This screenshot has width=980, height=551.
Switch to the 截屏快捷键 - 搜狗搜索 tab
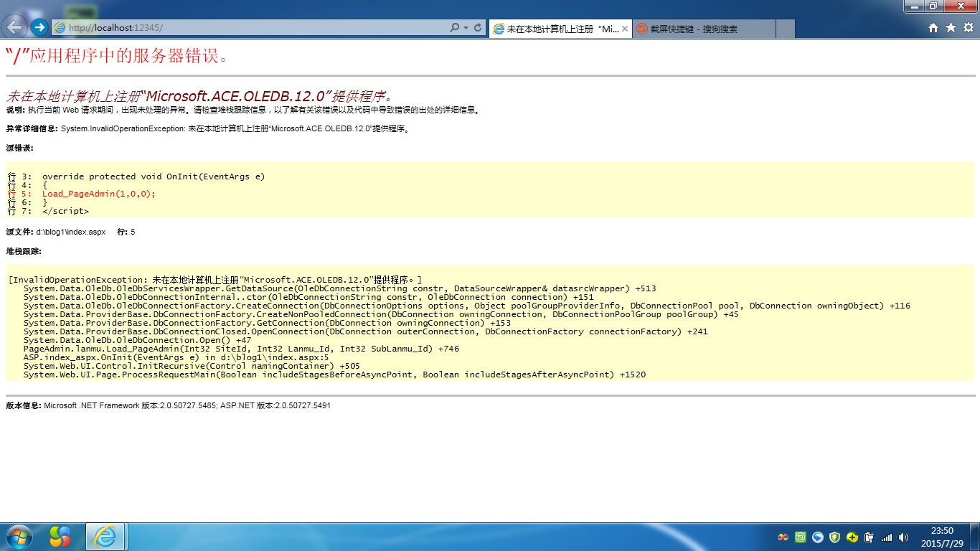tap(703, 29)
